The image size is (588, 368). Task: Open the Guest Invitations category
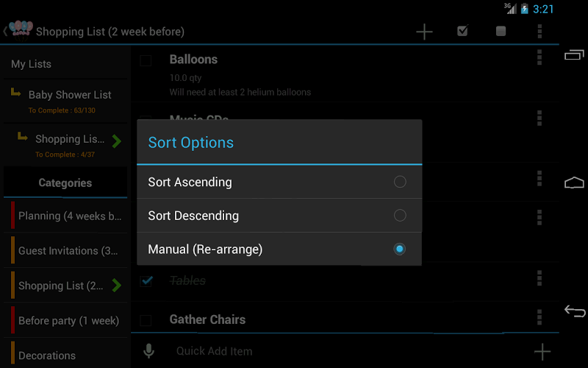[x=68, y=251]
